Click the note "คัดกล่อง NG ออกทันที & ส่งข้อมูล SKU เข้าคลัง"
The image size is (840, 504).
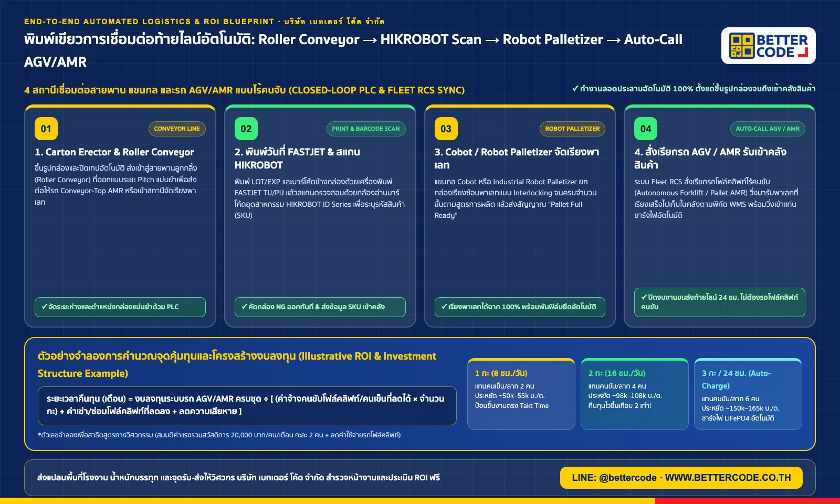[320, 307]
